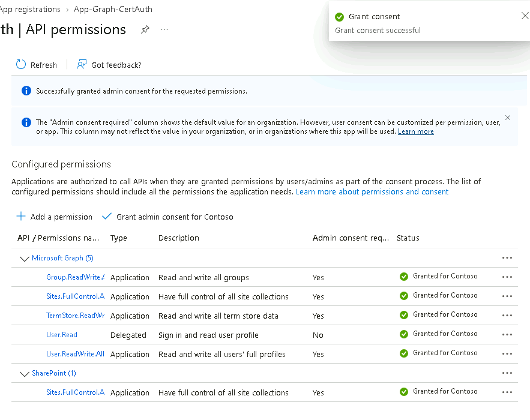The image size is (530, 420).
Task: Click 'Read and write all term store data'
Action: (218, 316)
